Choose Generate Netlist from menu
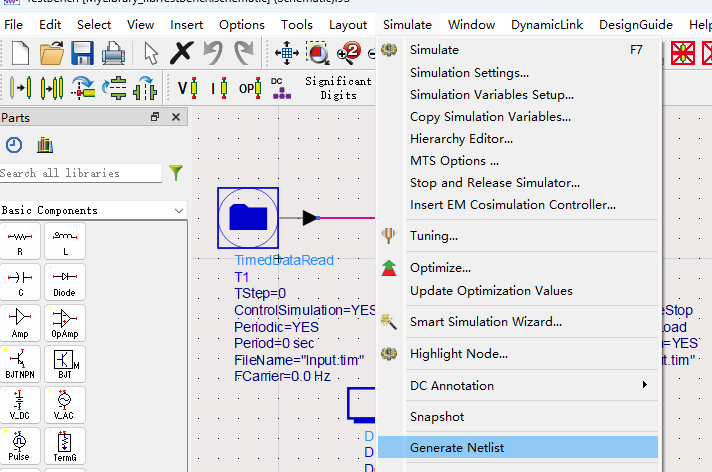 coord(455,448)
